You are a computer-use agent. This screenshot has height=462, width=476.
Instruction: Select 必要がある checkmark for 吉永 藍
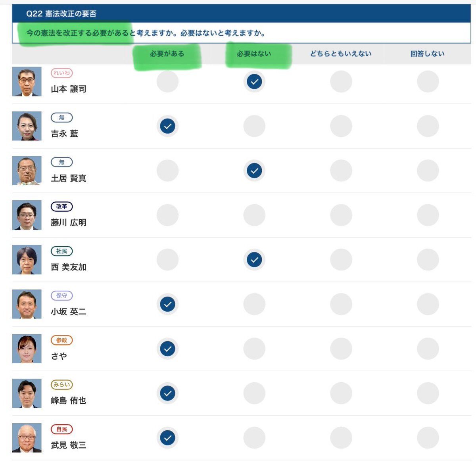(x=167, y=126)
